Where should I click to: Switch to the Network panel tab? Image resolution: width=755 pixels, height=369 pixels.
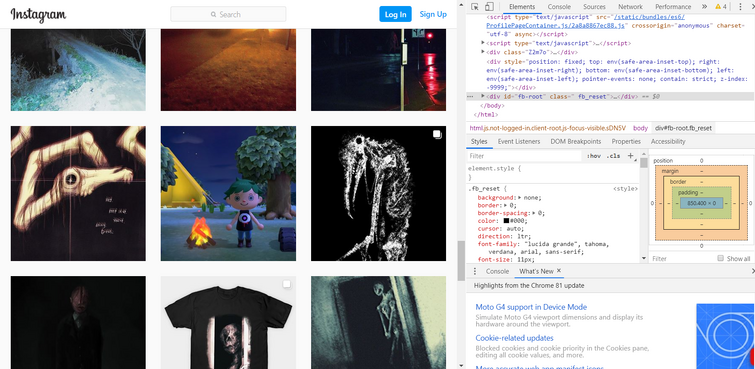click(x=630, y=7)
